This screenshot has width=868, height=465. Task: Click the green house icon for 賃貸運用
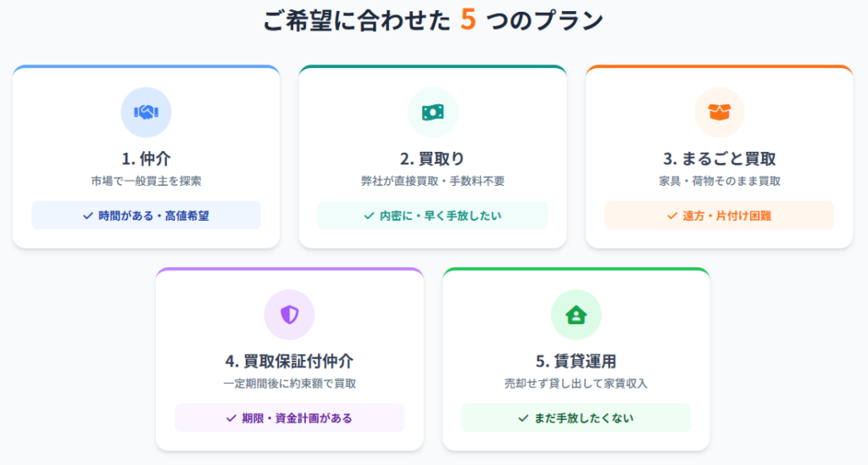pyautogui.click(x=576, y=315)
